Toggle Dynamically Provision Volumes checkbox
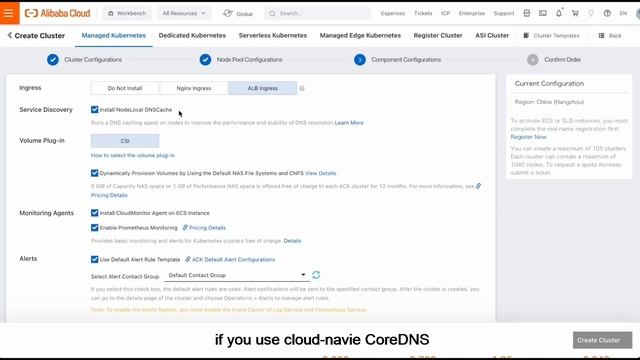 [94, 173]
